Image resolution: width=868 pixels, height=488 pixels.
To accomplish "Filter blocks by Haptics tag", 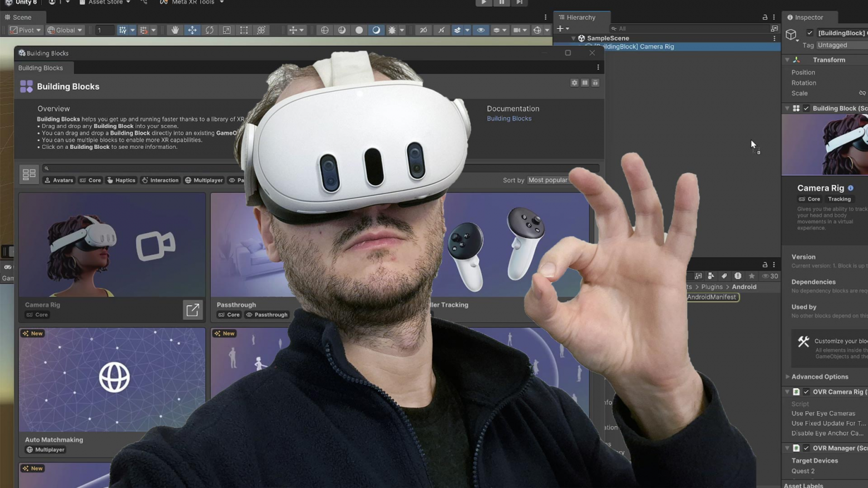I will (121, 180).
